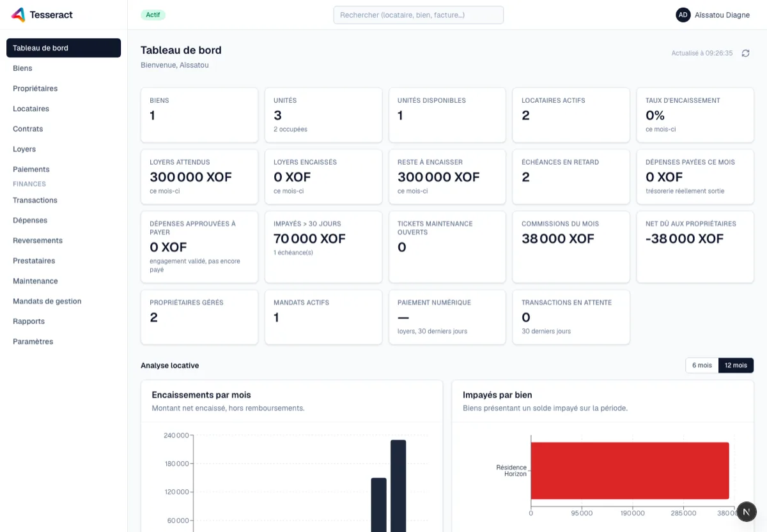Open the RESTE À ENCAISSER card
The image size is (767, 532).
pos(447,177)
